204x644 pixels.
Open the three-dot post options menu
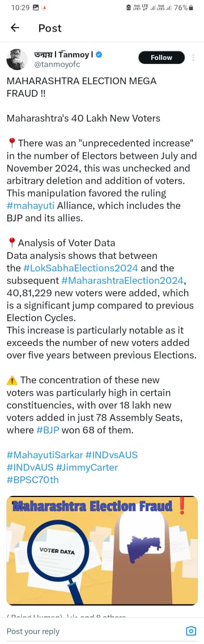[194, 58]
